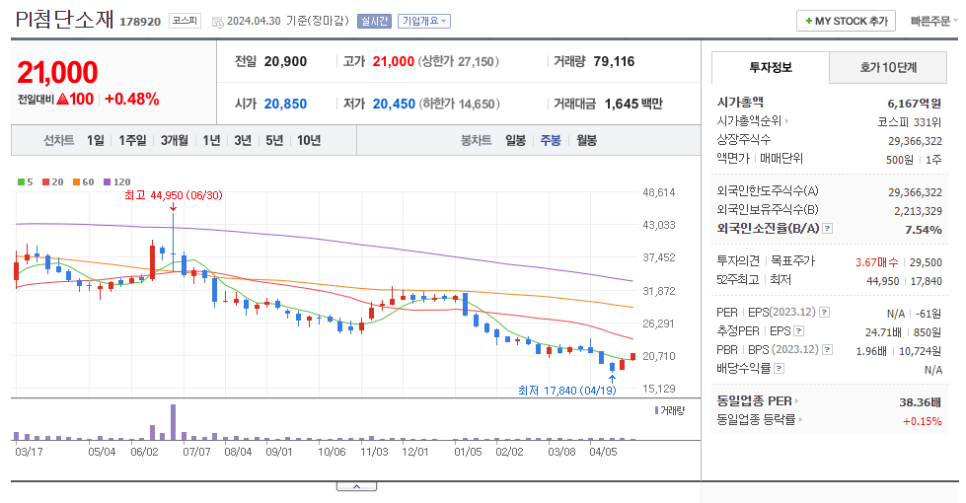
Task: Show the 월봉 monthly candle chart
Action: [586, 141]
